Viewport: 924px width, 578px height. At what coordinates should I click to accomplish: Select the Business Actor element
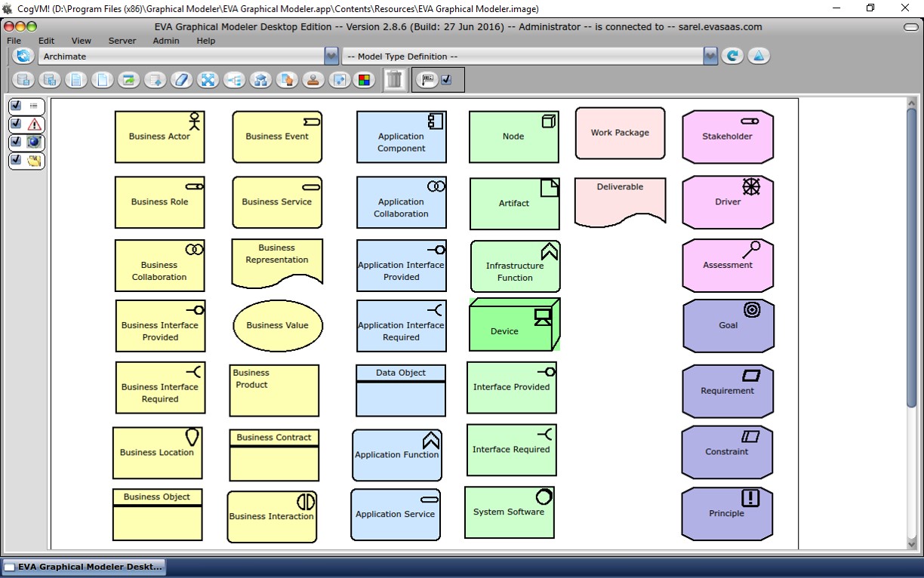tap(159, 137)
